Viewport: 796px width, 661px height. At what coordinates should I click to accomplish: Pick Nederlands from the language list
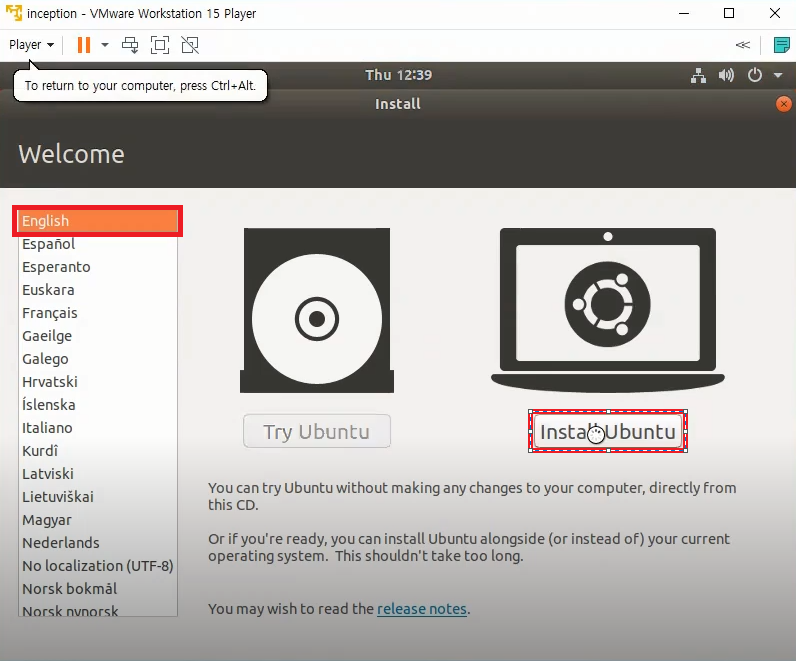pyautogui.click(x=97, y=543)
